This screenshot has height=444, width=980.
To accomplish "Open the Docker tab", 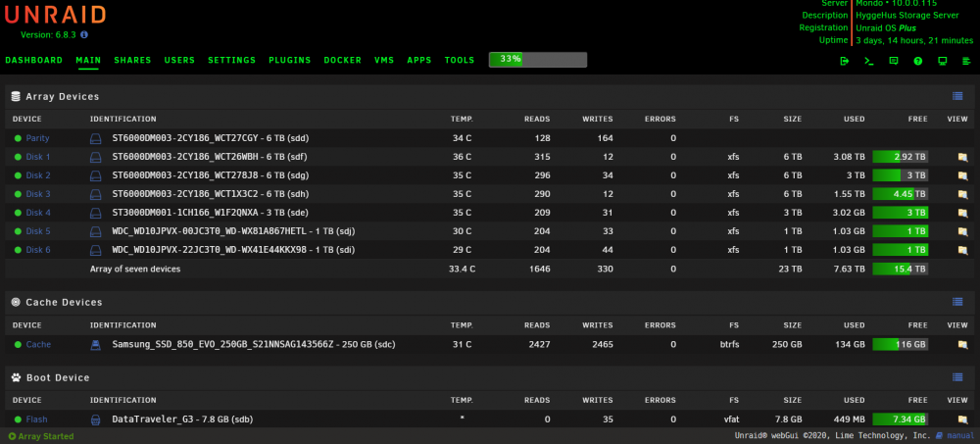I will click(342, 61).
